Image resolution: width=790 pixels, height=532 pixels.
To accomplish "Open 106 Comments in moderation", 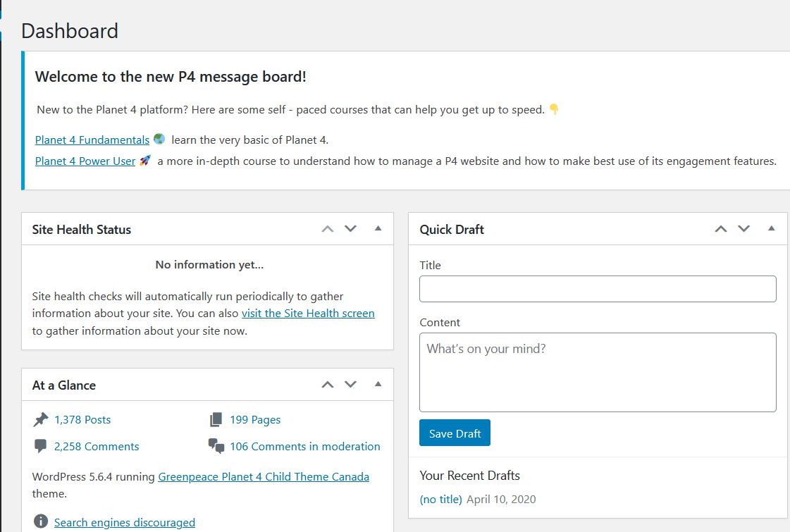I will (305, 446).
